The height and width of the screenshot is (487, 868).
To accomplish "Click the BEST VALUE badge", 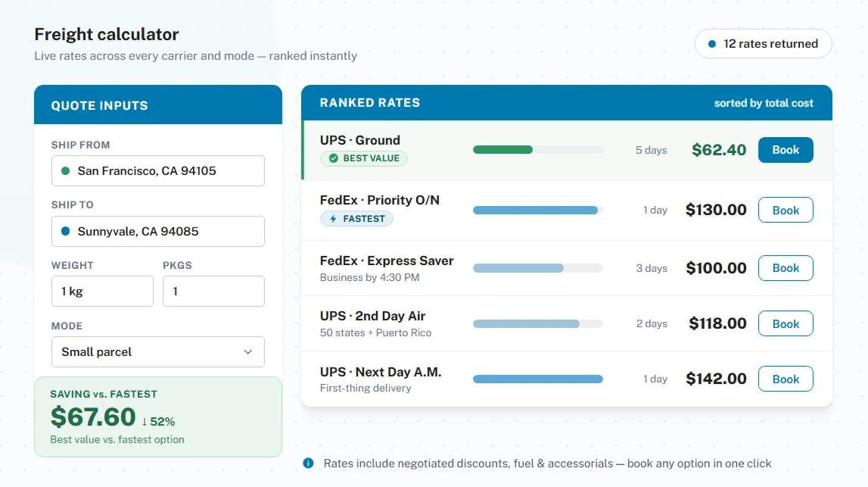I will click(x=364, y=158).
